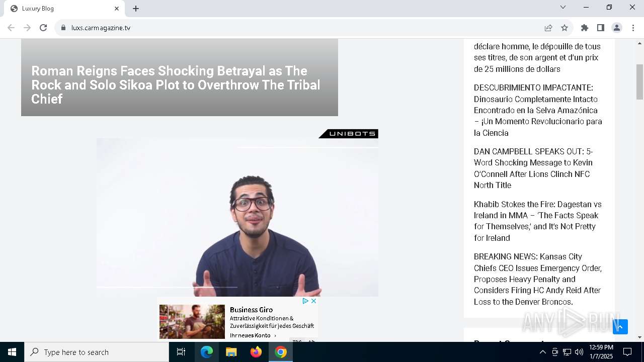Open the Kansas City Chiefs CEO article
The height and width of the screenshot is (362, 644).
click(x=537, y=279)
